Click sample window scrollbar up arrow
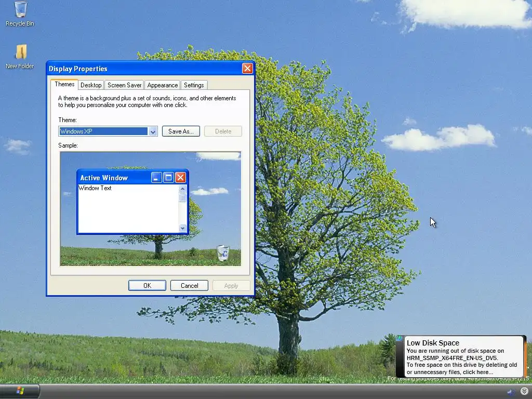Screen dimensions: 532x399 tap(182, 189)
